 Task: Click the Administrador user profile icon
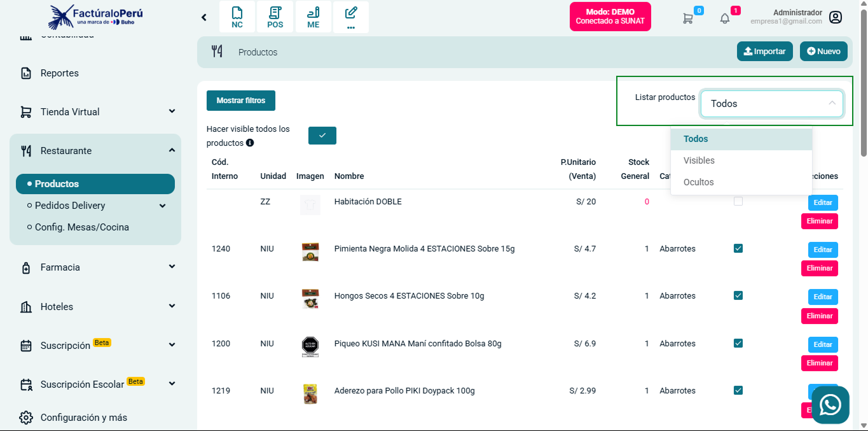(836, 17)
